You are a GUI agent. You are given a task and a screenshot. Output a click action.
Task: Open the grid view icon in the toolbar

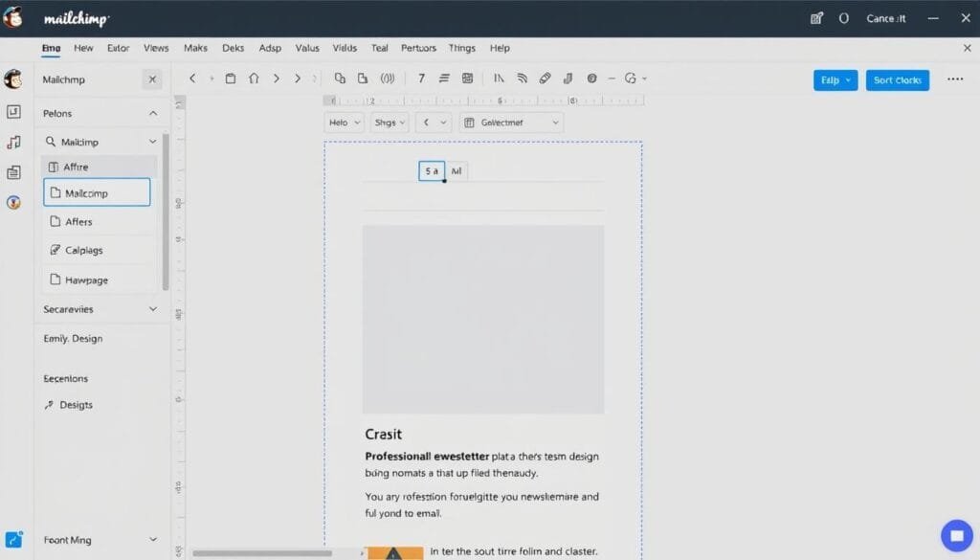pyautogui.click(x=466, y=79)
